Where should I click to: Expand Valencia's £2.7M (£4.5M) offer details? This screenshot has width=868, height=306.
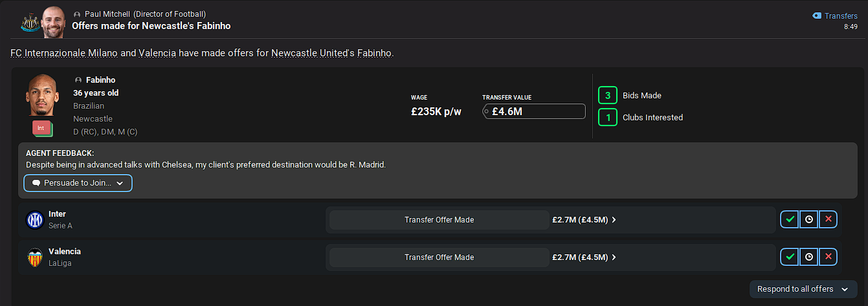pos(584,257)
